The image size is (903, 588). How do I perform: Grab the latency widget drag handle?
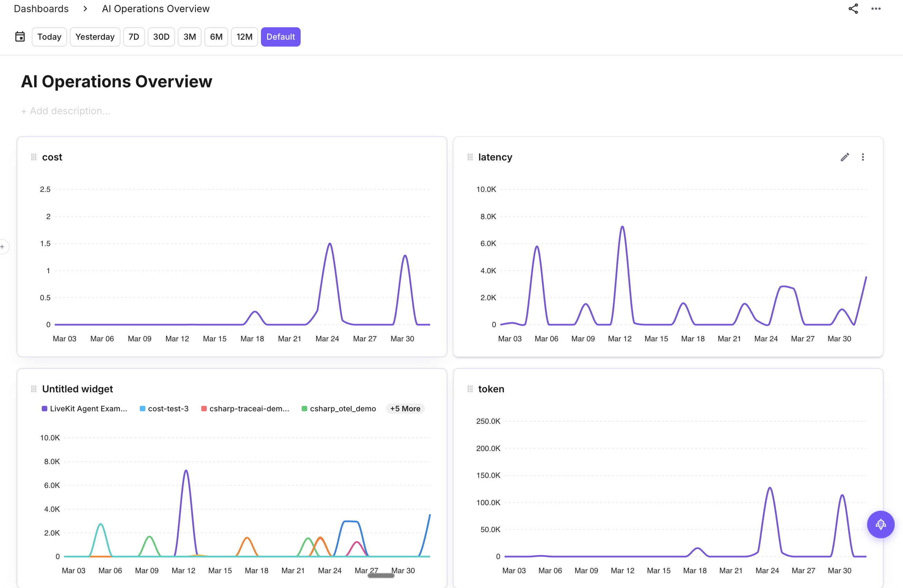coord(470,157)
